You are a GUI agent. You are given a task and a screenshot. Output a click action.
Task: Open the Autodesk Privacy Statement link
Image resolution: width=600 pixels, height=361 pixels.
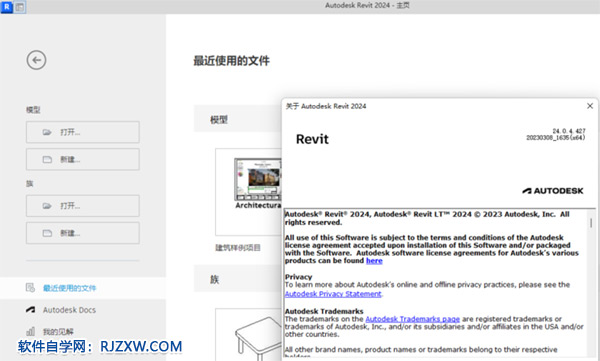click(333, 294)
